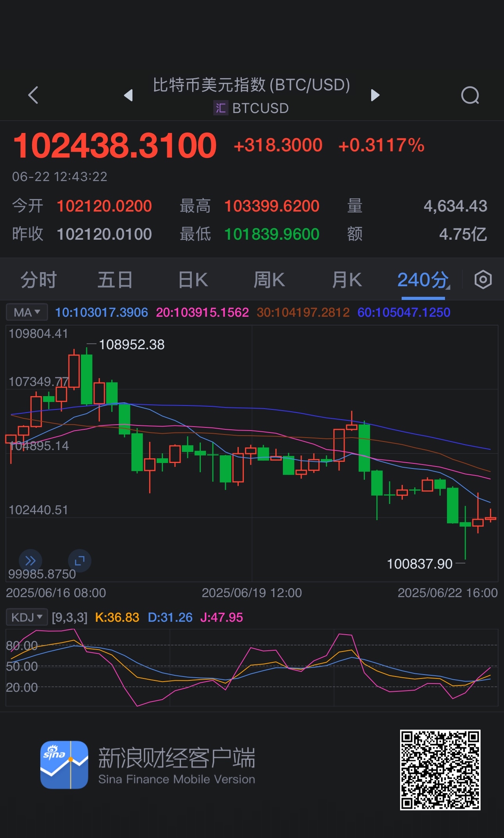Image resolution: width=504 pixels, height=838 pixels.
Task: Open search with magnifier icon
Action: [x=470, y=95]
